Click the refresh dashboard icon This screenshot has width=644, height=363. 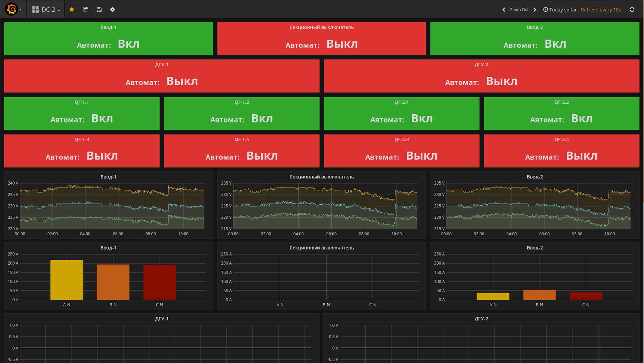[x=632, y=10]
